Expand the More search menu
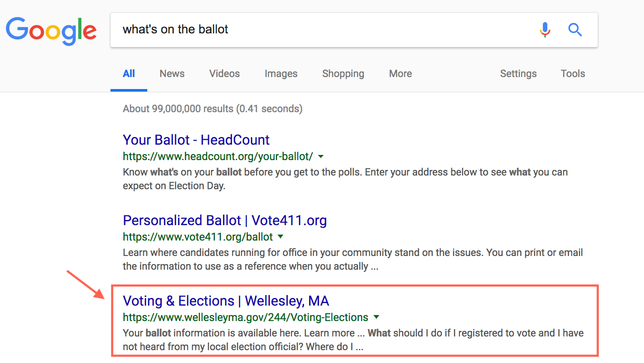This screenshot has width=644, height=363. click(x=400, y=74)
